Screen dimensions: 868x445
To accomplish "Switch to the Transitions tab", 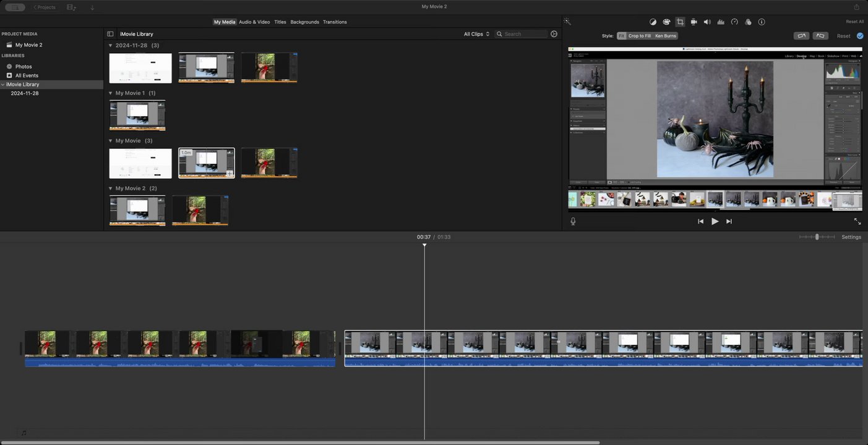I will point(335,22).
